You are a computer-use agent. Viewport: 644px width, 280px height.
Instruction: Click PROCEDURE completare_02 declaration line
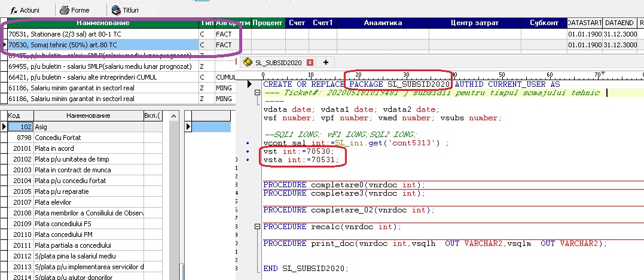[349, 210]
